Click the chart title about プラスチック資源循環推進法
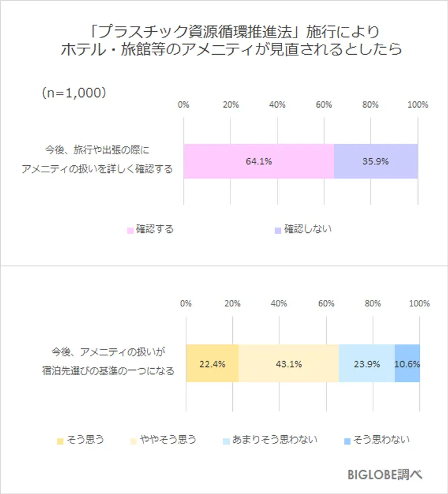This screenshot has width=448, height=494. [231, 40]
